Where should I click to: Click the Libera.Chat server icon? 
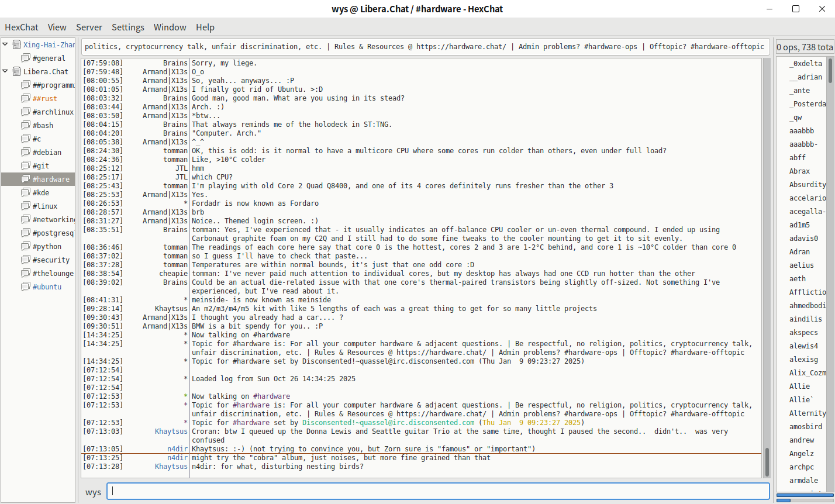(16, 72)
